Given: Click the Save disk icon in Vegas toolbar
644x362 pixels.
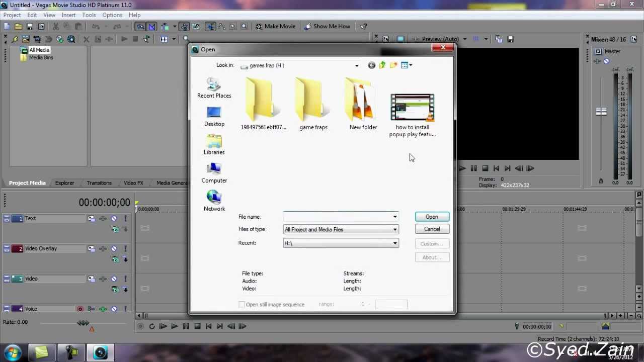Looking at the screenshot, I should click(x=30, y=26).
